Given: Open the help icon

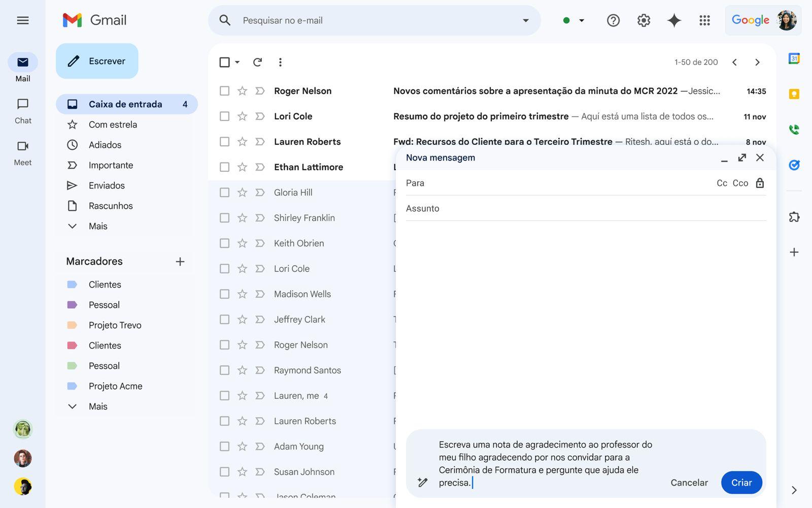Looking at the screenshot, I should pyautogui.click(x=613, y=20).
